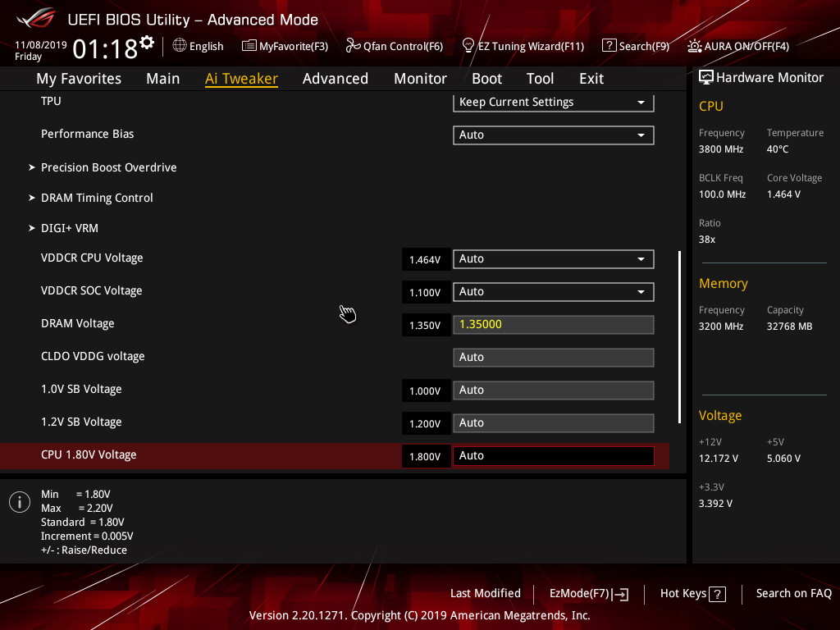The height and width of the screenshot is (630, 840).
Task: Open Qfan Control(F6)
Action: pos(395,46)
